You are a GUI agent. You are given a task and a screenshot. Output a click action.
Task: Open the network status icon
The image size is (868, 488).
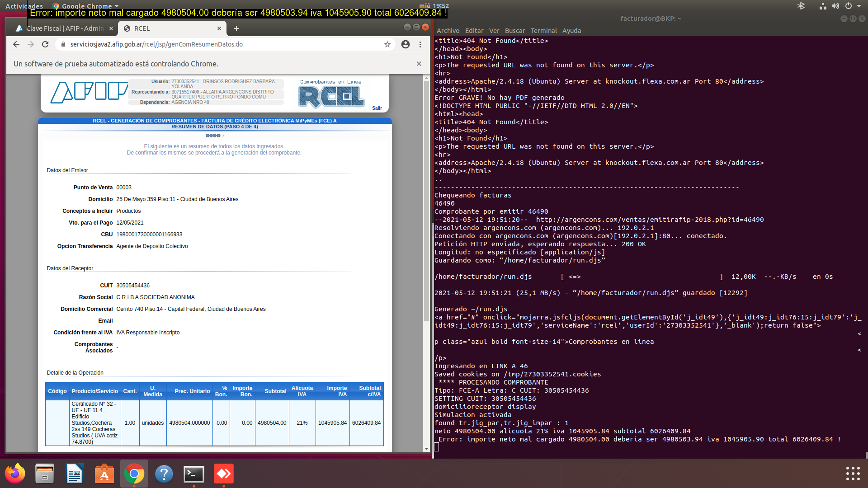[823, 6]
